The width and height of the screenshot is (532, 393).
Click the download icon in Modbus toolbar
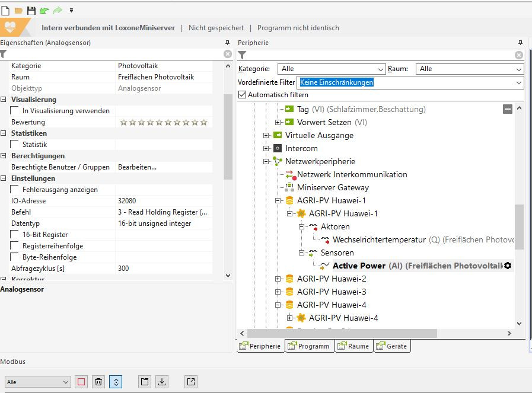(x=161, y=382)
